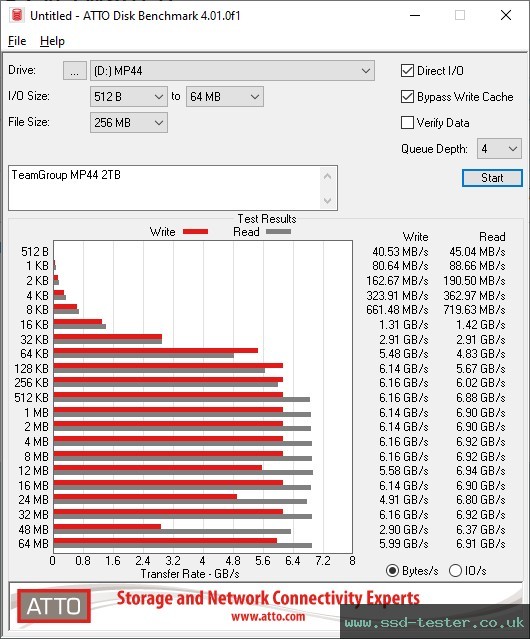Click the 45.04 MB/s read value
The width and height of the screenshot is (530, 639).
click(x=477, y=252)
